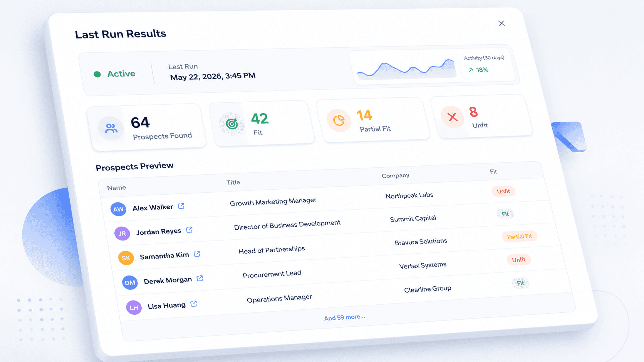The width and height of the screenshot is (644, 362).
Task: Click the name 'Samantha Kim'
Action: (164, 256)
